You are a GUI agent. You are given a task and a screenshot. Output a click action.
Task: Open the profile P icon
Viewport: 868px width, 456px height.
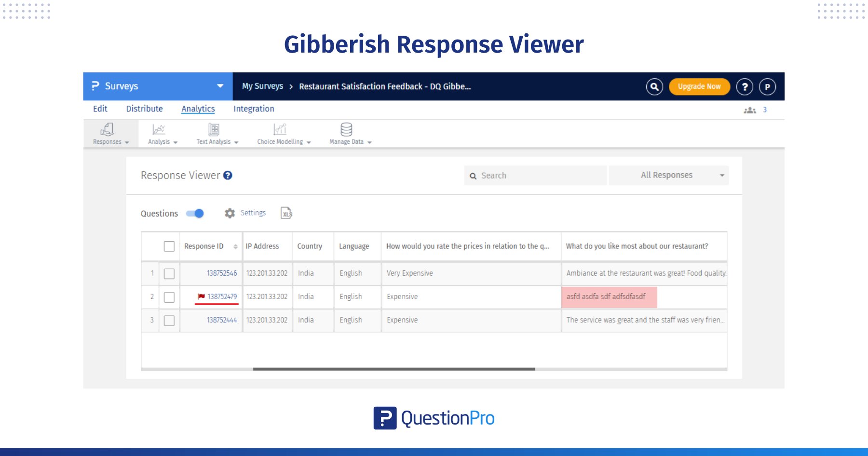coord(767,87)
